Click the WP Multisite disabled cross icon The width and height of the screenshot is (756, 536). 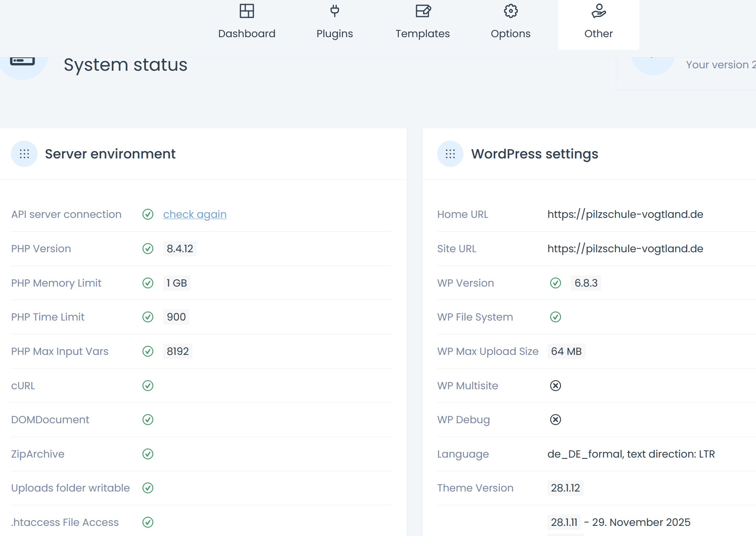tap(556, 386)
